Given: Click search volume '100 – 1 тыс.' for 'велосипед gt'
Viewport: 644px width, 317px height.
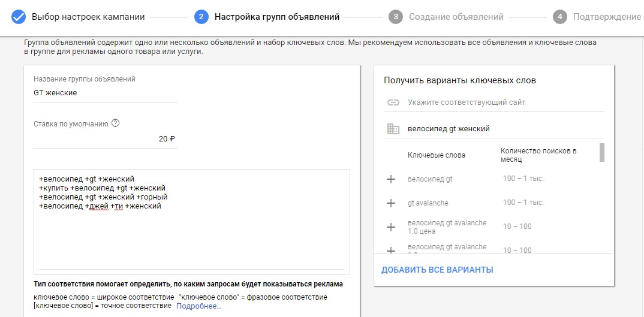Looking at the screenshot, I should [x=523, y=179].
